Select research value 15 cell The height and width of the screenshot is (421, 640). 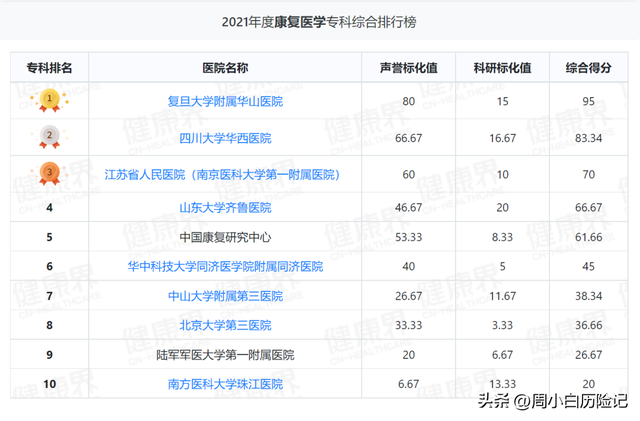tap(502, 101)
